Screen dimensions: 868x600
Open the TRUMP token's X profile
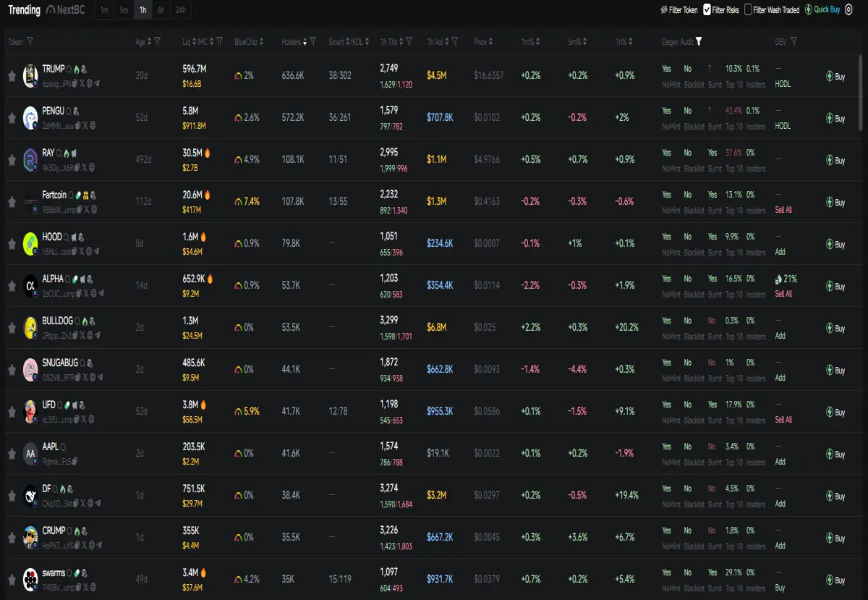82,83
